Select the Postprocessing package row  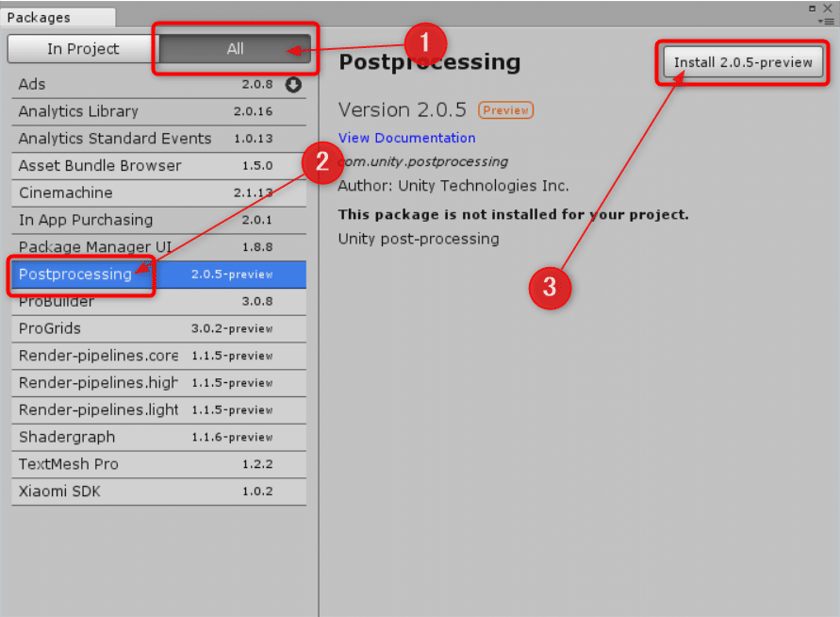[158, 274]
